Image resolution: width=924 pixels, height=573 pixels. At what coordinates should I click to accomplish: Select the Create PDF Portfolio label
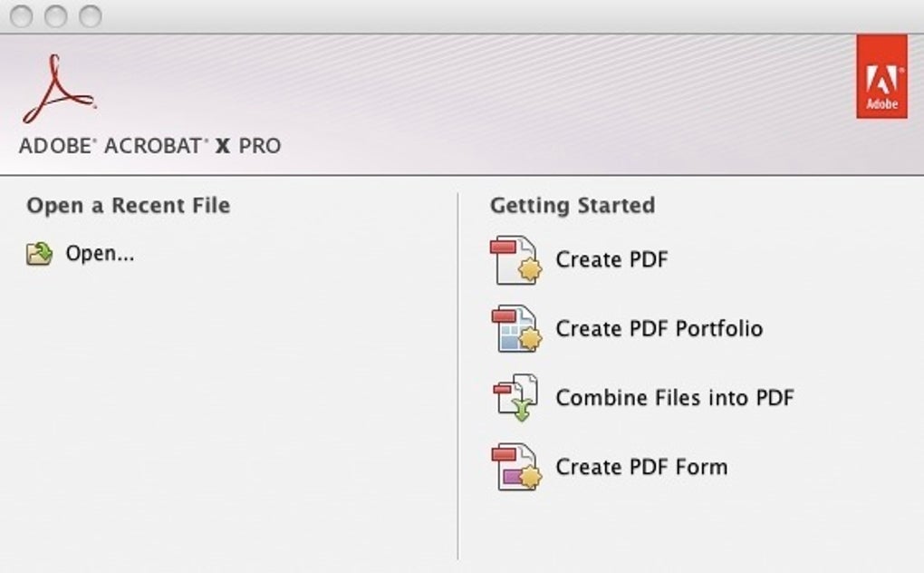(x=661, y=328)
